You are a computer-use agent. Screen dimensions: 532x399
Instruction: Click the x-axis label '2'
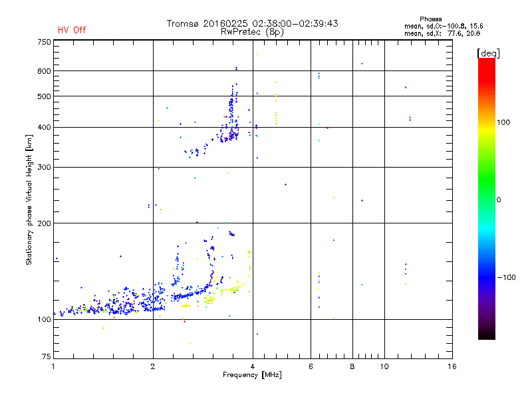click(153, 366)
